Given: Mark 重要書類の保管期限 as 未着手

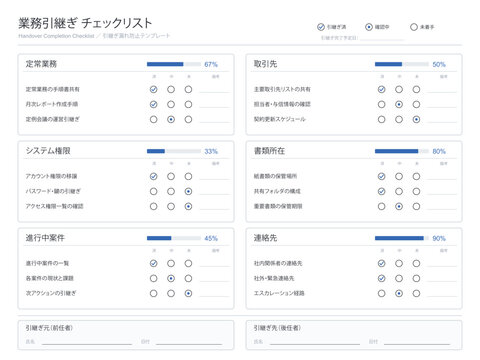Looking at the screenshot, I should pos(416,206).
